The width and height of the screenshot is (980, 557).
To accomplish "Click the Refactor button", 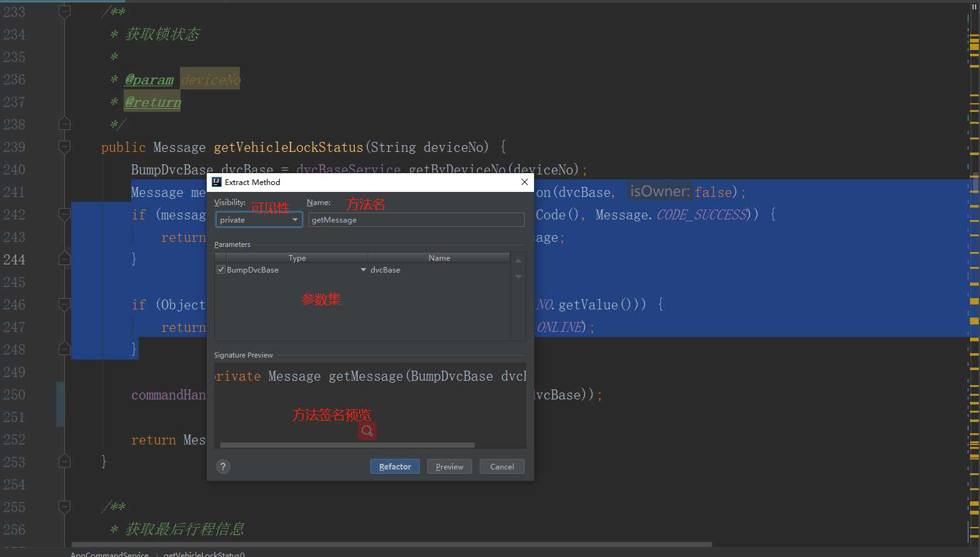I will pos(395,466).
